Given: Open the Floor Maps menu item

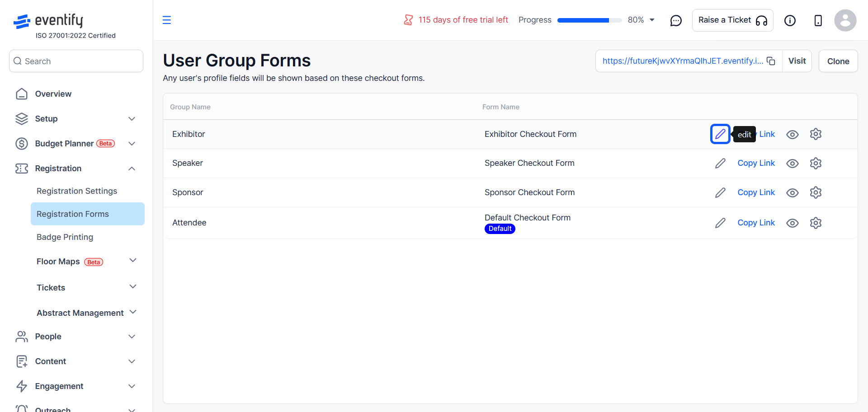Looking at the screenshot, I should click(x=58, y=262).
